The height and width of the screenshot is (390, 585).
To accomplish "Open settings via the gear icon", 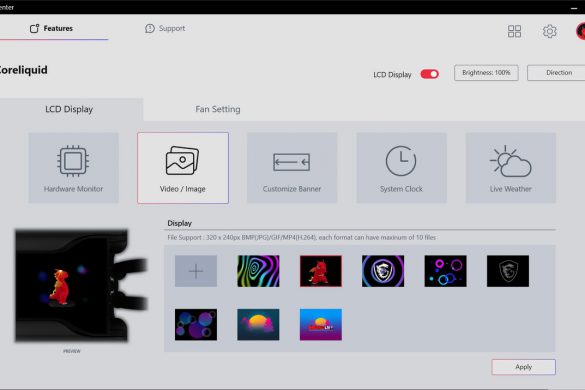I will [x=549, y=31].
